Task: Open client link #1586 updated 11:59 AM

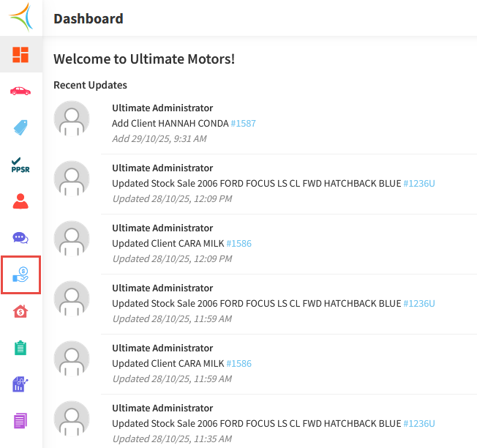Action: pos(238,364)
